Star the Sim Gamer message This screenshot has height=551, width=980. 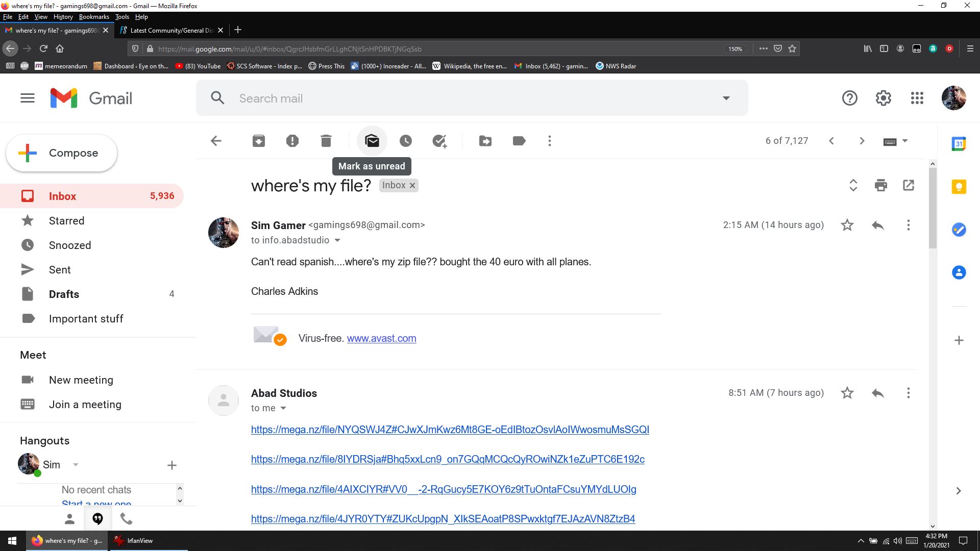coord(847,225)
